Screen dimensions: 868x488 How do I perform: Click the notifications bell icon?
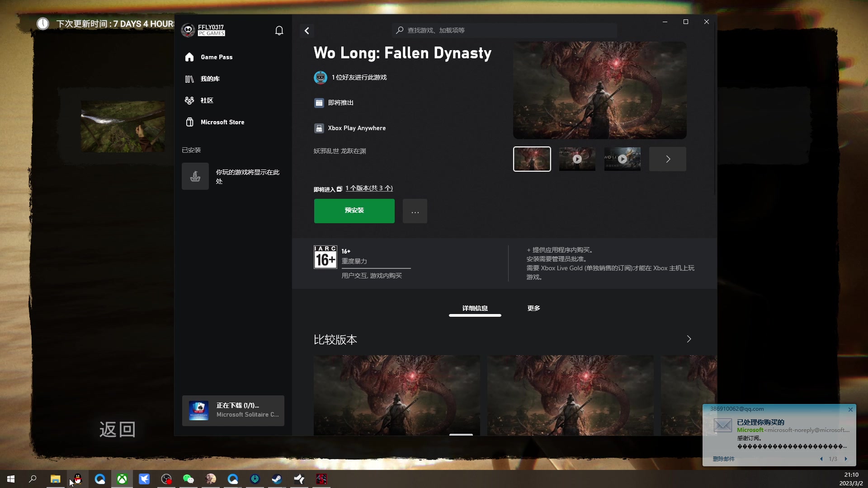point(279,30)
